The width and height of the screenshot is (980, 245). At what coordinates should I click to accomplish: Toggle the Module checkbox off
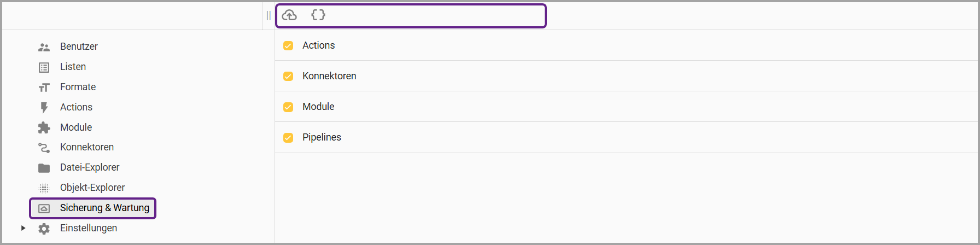[x=288, y=107]
